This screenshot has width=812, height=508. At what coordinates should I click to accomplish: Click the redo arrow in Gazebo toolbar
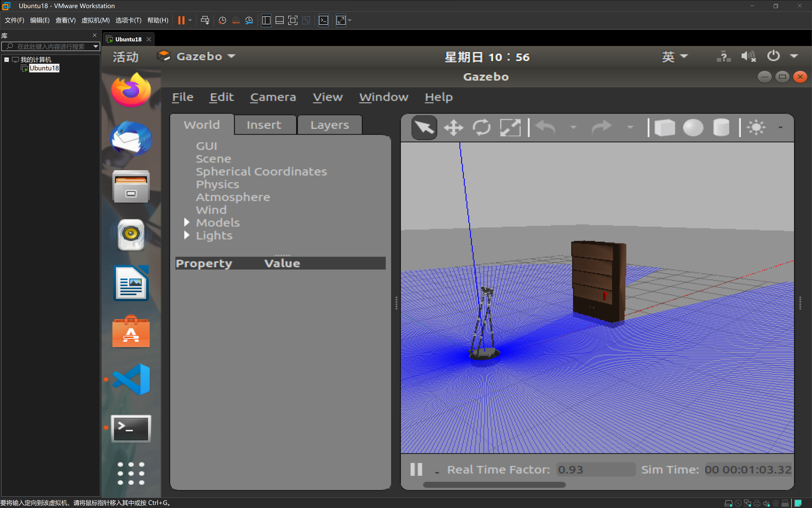[602, 128]
